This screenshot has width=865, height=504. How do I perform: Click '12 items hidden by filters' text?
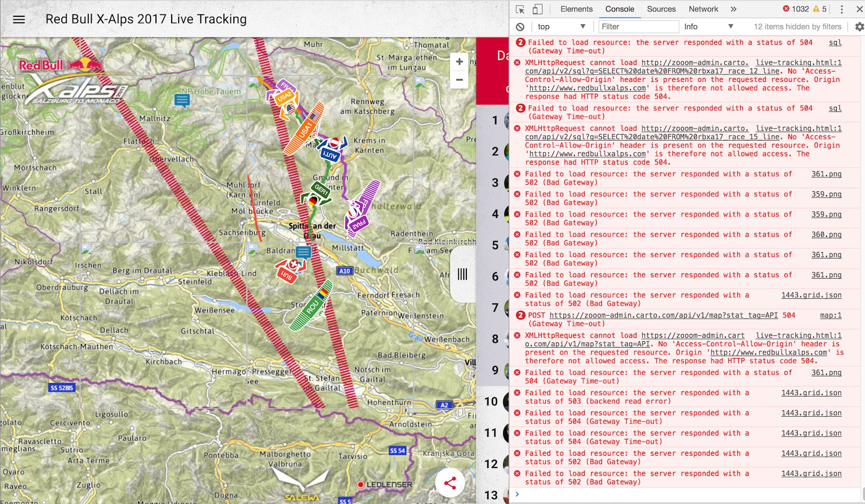click(x=797, y=27)
